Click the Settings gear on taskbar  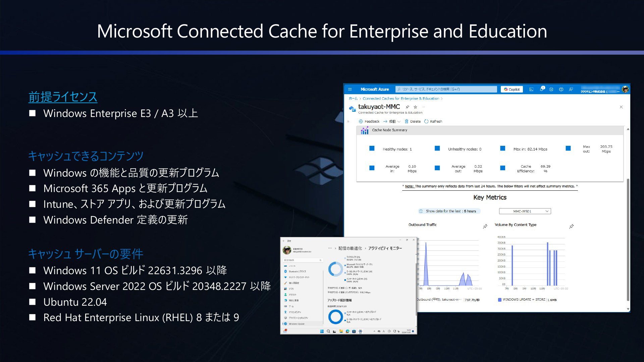point(360,331)
